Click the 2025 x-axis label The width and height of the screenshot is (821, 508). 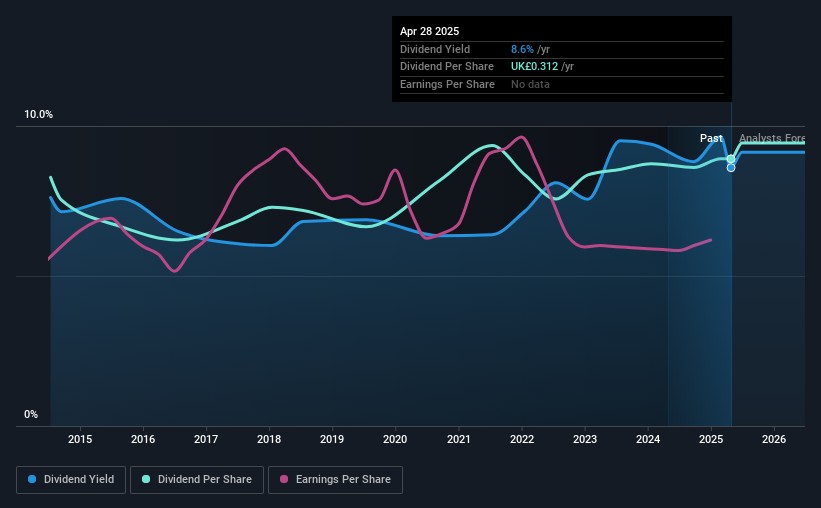711,439
